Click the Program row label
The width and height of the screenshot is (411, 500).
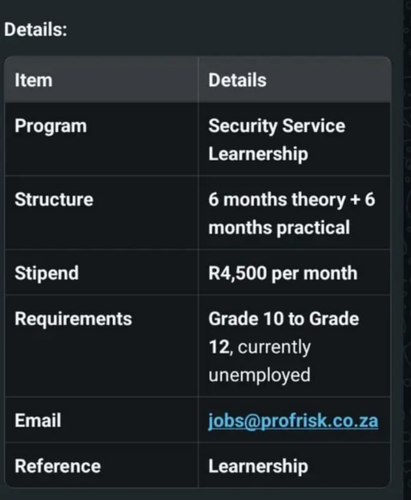(x=51, y=127)
